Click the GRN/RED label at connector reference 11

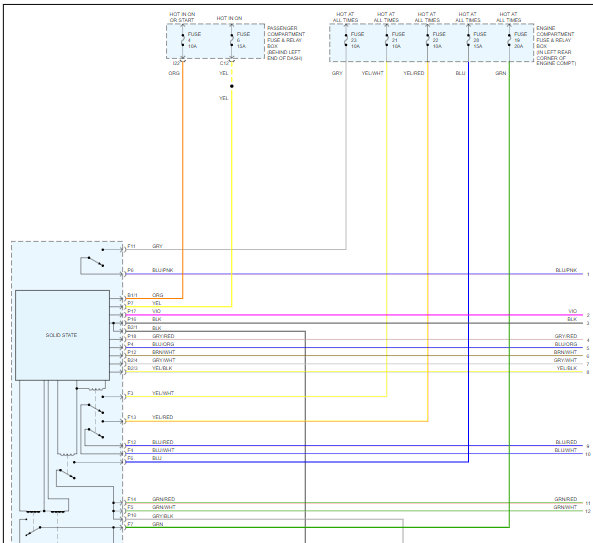point(565,499)
